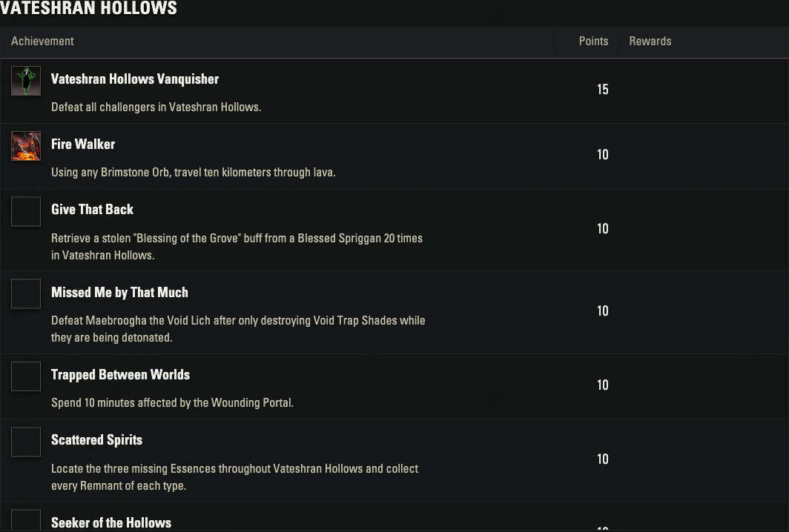Select the Give That Back title

(92, 210)
